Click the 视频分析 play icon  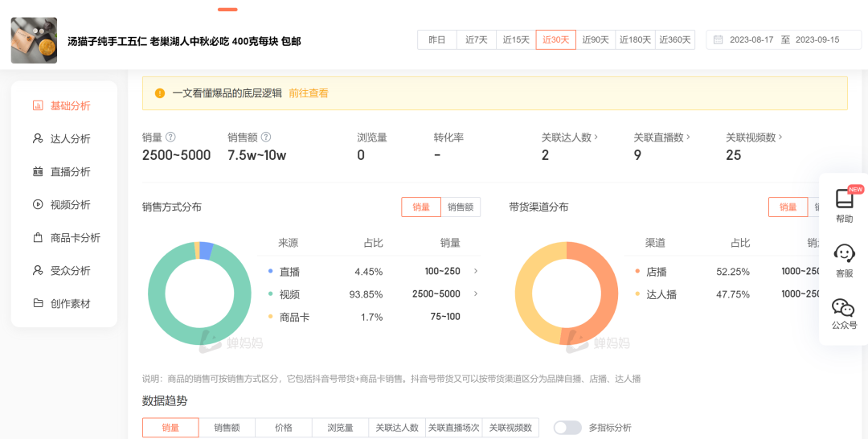[x=38, y=205]
